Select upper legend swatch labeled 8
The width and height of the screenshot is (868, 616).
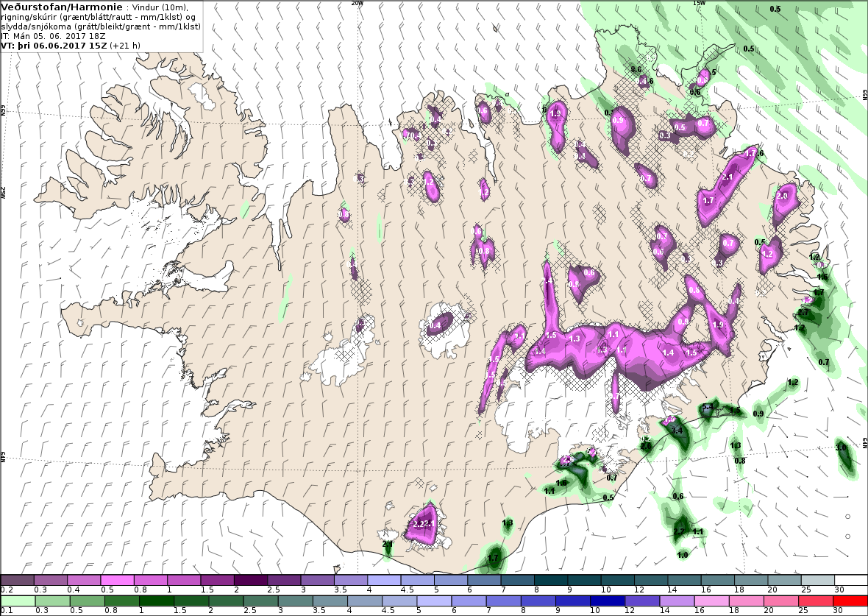[x=551, y=580]
